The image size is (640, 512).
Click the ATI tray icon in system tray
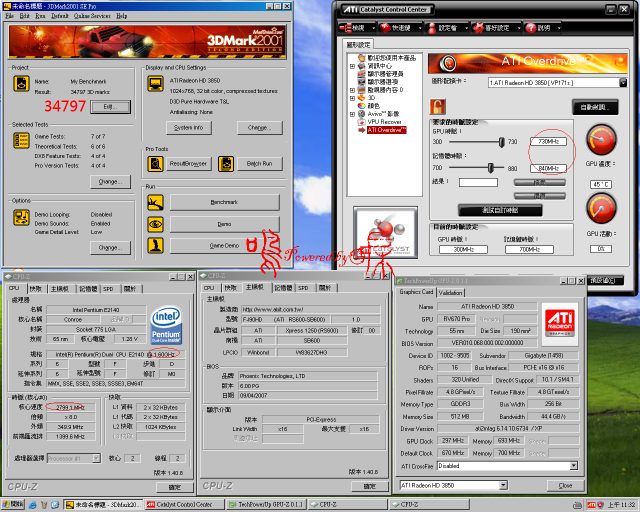tap(591, 505)
